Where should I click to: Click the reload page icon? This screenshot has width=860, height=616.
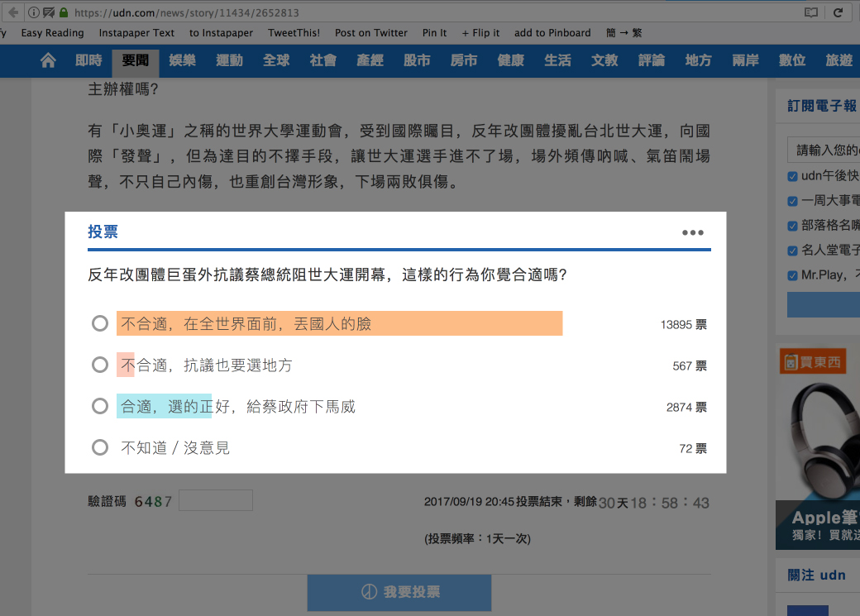click(x=838, y=12)
